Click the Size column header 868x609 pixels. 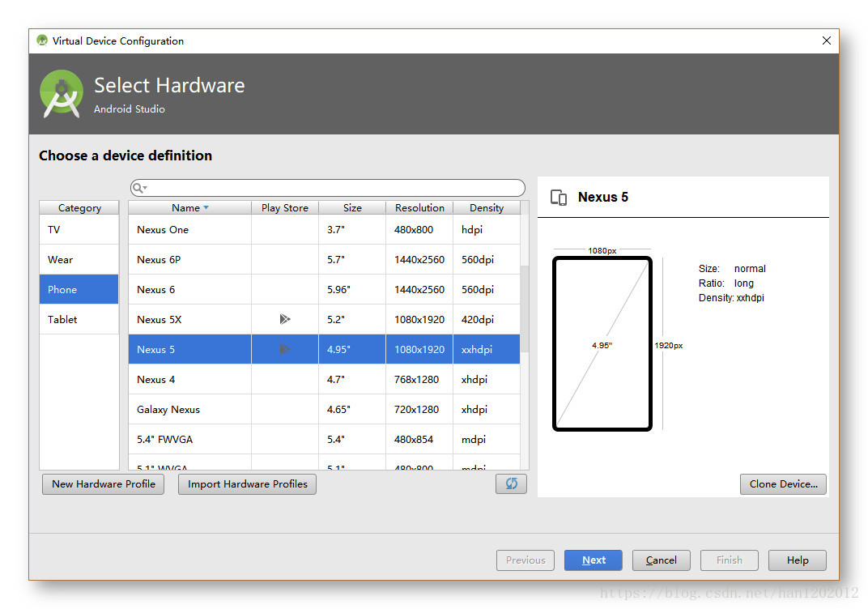coord(352,207)
